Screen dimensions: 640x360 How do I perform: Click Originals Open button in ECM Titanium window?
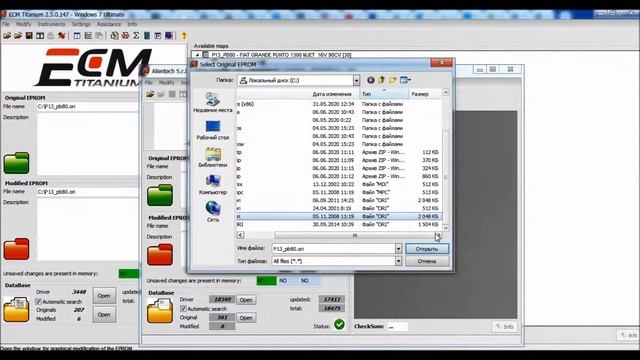(104, 314)
